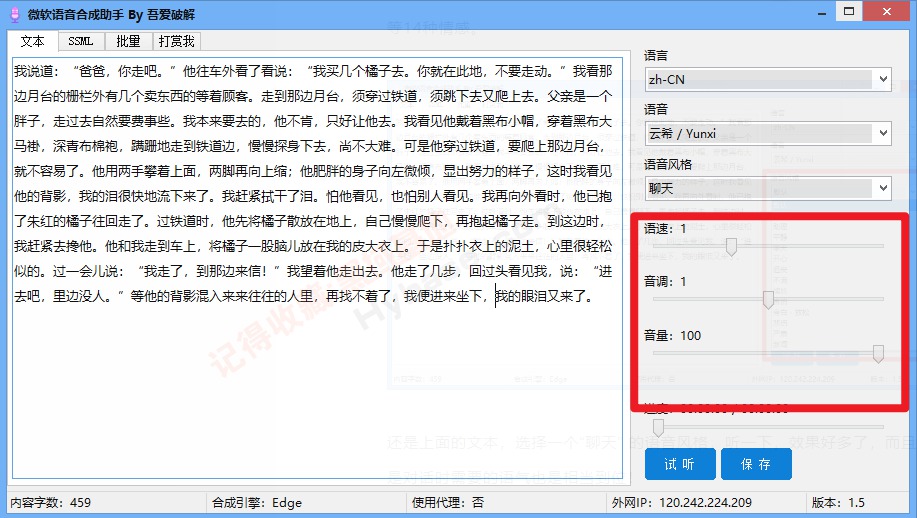Click the 语音风格 label
Viewport: 917px width, 518px height.
tap(668, 165)
